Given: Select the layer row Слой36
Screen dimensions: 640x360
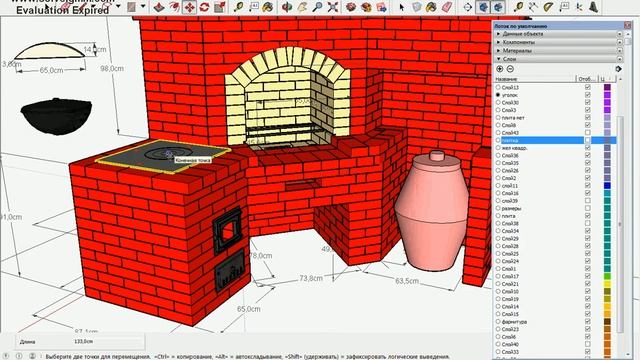Looking at the screenshot, I should pyautogui.click(x=555, y=155).
